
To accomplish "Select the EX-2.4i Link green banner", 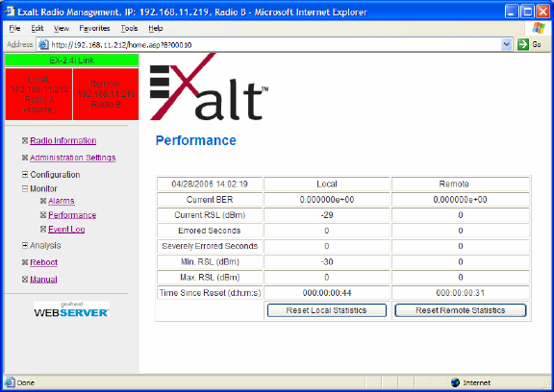I will (72, 61).
